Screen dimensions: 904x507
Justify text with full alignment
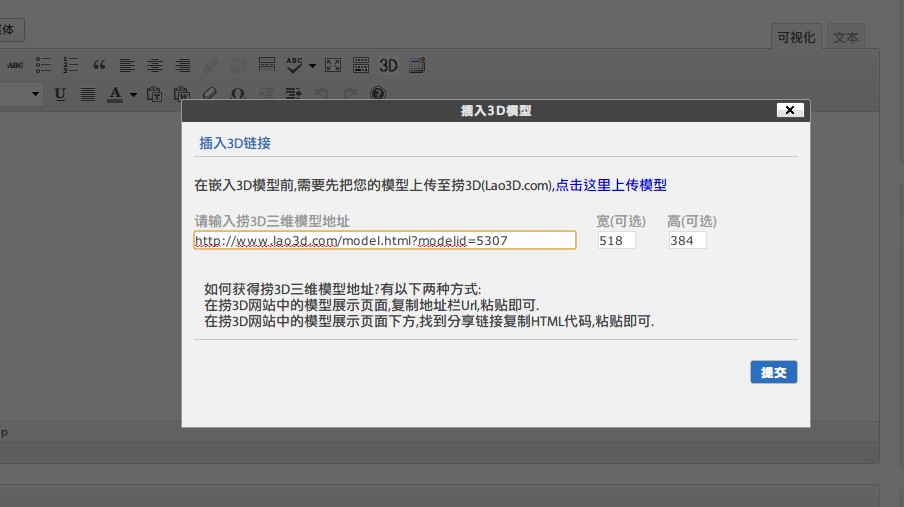pyautogui.click(x=88, y=94)
